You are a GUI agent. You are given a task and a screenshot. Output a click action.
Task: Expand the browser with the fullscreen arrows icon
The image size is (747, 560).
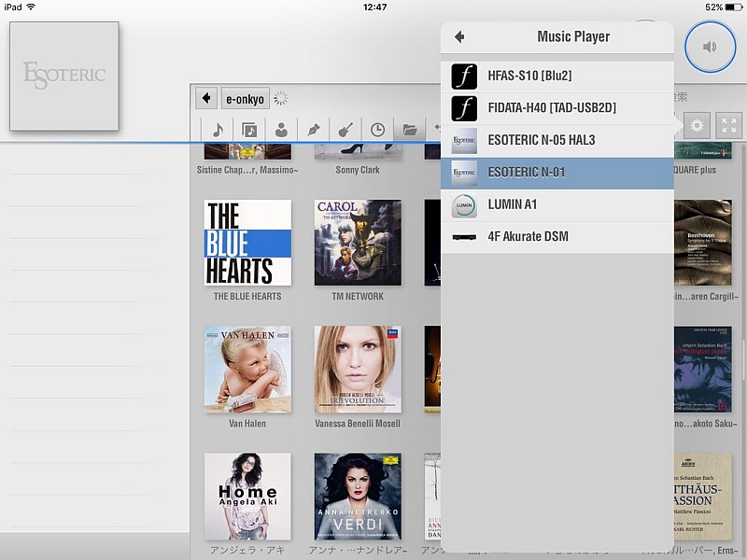tap(728, 126)
